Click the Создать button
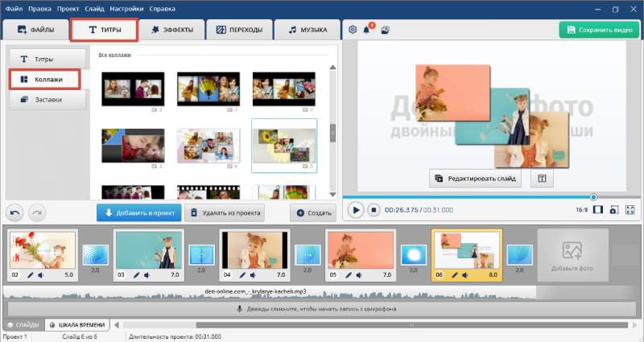The height and width of the screenshot is (342, 644). (x=313, y=212)
